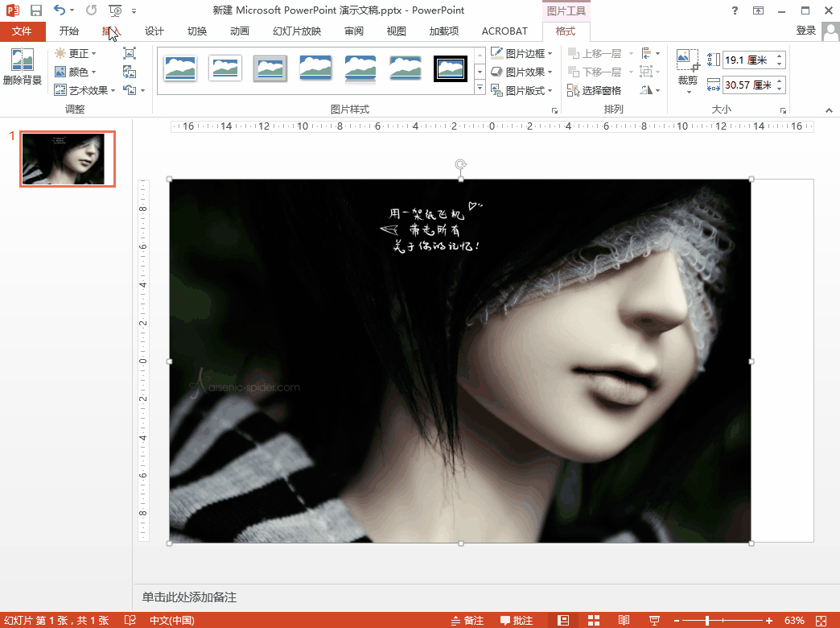
Task: Click the Undo arrow icon
Action: (x=60, y=10)
